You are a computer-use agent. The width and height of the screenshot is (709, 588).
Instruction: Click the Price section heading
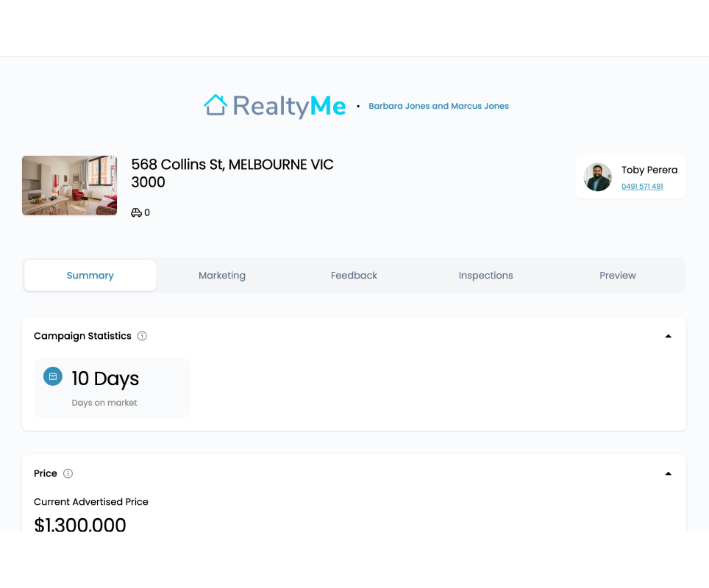click(x=46, y=473)
